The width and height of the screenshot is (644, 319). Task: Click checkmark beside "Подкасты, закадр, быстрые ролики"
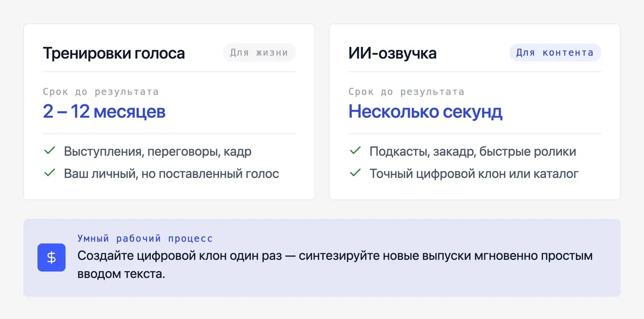(355, 150)
